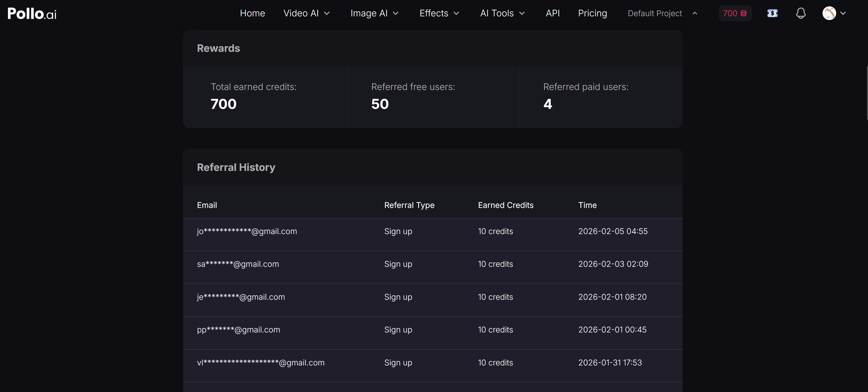Click the 700 credits coin badge
This screenshot has width=868, height=392.
pos(735,13)
